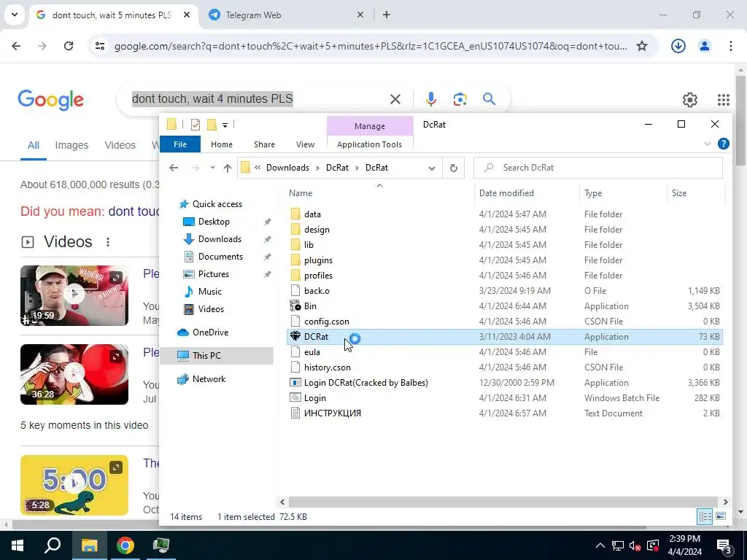The height and width of the screenshot is (560, 747).
Task: Open the Share ribbon tab
Action: [264, 144]
